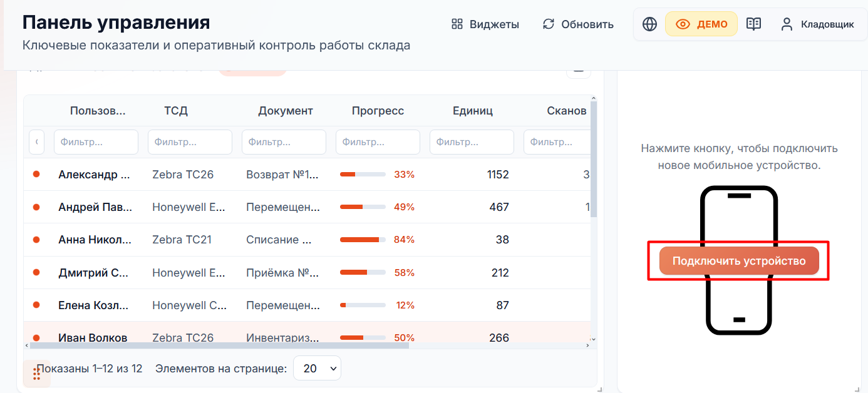Click the 33% progress bar for Александр
Image resolution: width=868 pixels, height=393 pixels.
(x=363, y=175)
